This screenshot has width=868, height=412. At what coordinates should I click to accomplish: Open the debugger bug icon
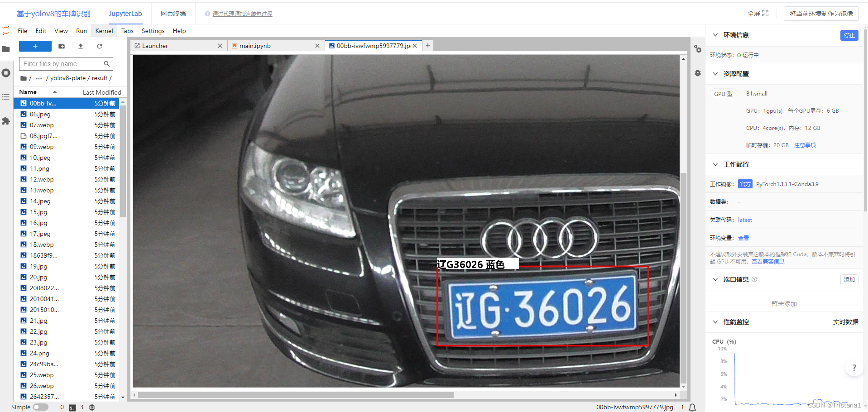[x=698, y=73]
